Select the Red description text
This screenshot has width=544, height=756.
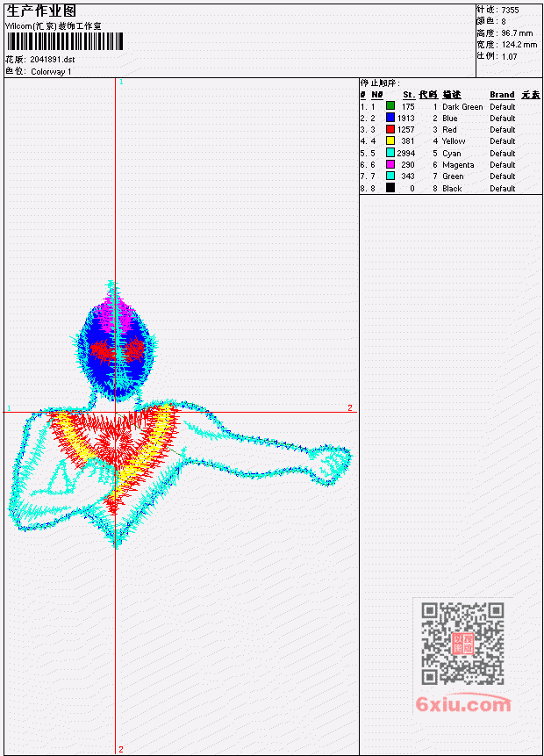pos(449,130)
